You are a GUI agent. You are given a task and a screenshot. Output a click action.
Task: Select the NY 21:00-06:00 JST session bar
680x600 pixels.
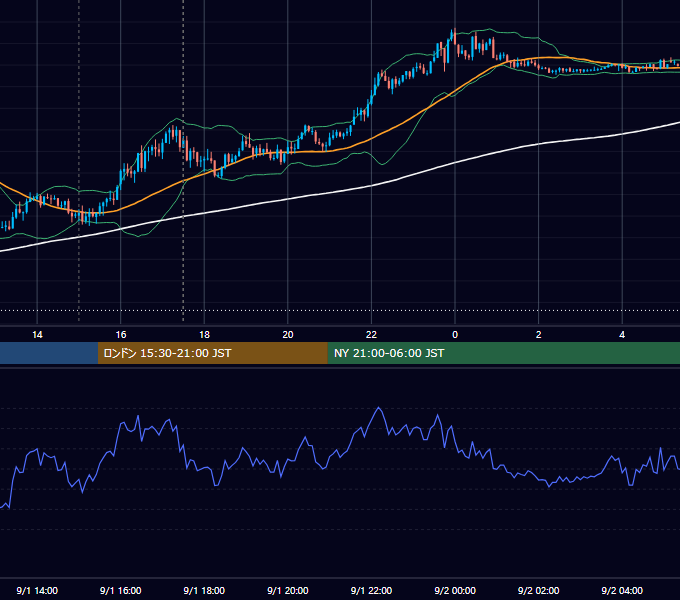503,353
